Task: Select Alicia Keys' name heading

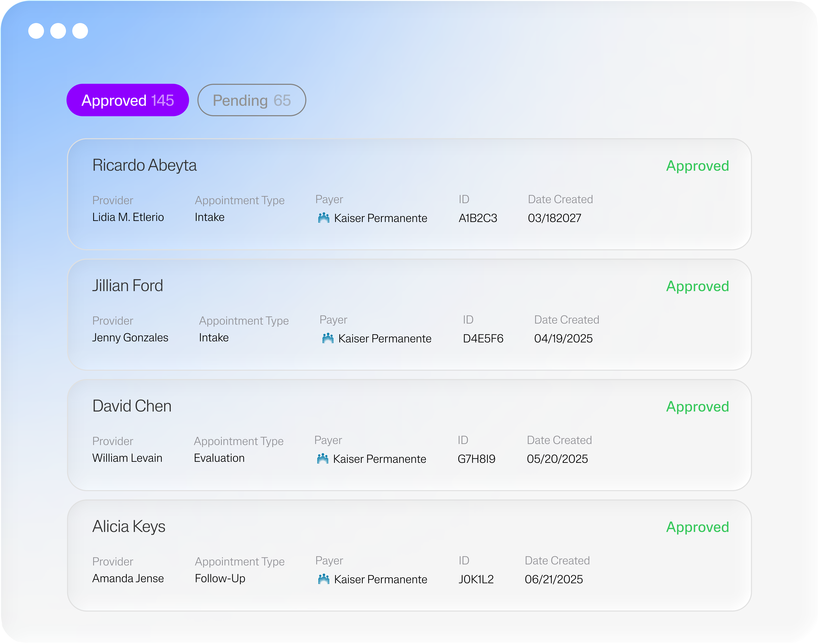Action: click(129, 526)
